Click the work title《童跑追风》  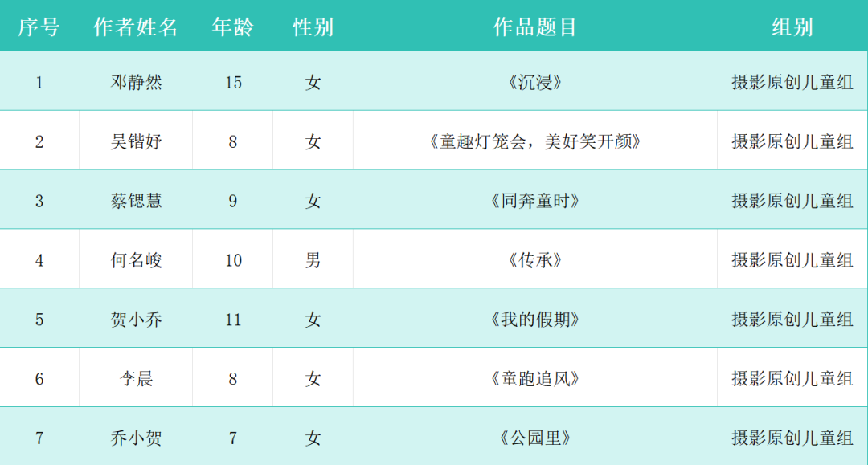click(535, 379)
